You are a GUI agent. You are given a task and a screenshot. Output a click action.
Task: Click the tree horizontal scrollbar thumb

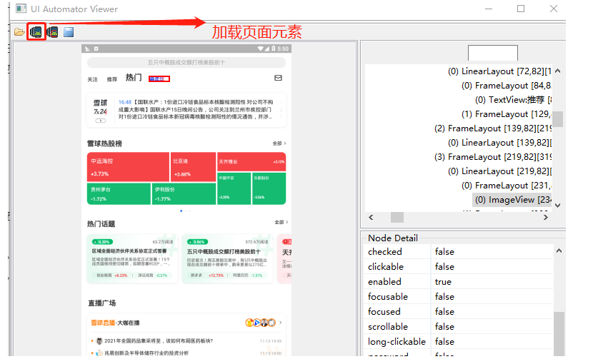397,218
